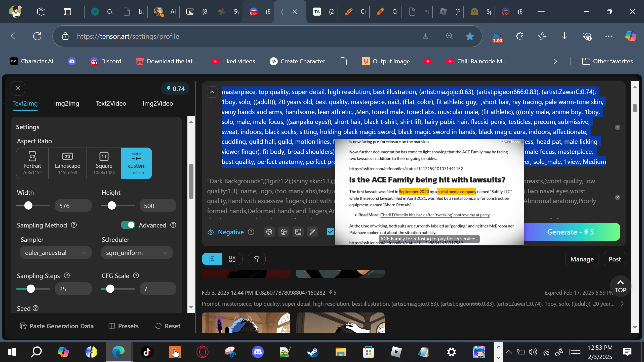Select the Landscape 1152x768 aspect ratio
644x362 pixels.
pos(67,163)
